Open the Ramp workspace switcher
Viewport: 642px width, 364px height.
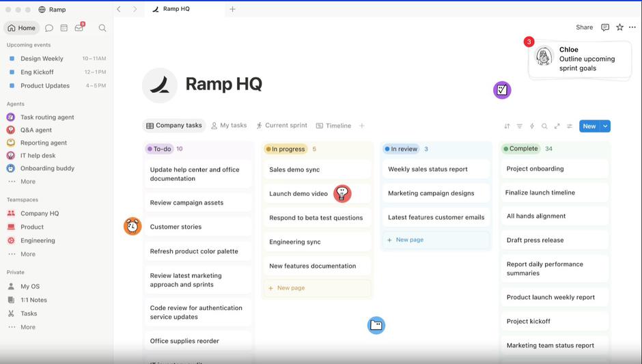coord(52,10)
